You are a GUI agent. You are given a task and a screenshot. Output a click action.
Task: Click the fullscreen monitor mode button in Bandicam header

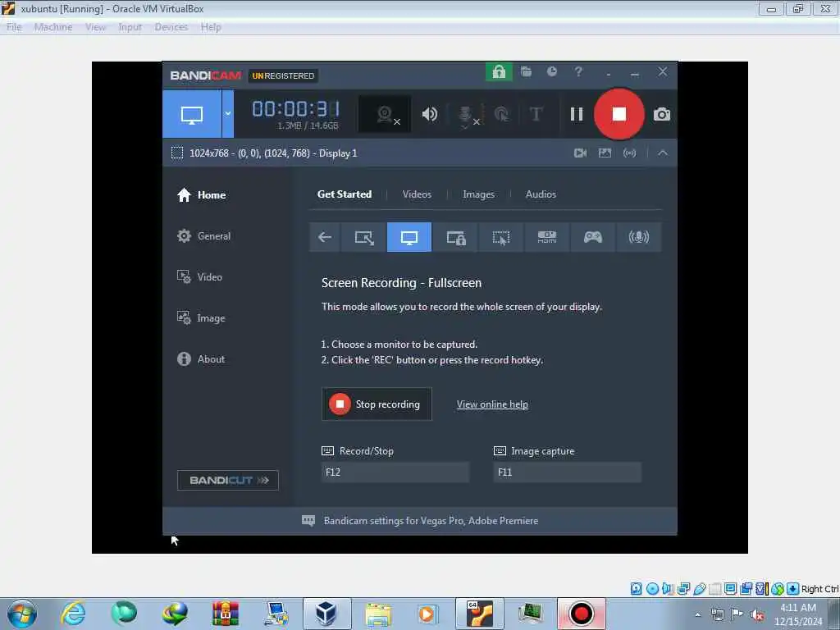click(x=192, y=114)
